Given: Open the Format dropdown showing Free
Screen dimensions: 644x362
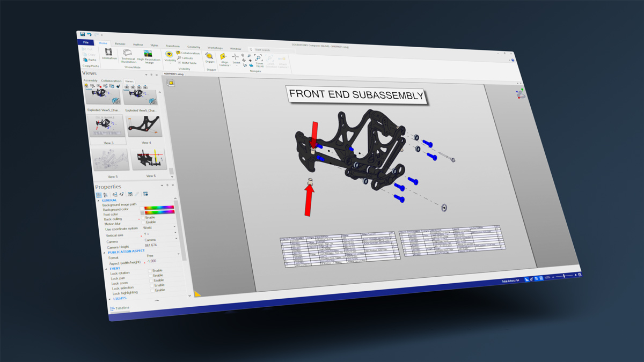Looking at the screenshot, I should tap(179, 254).
